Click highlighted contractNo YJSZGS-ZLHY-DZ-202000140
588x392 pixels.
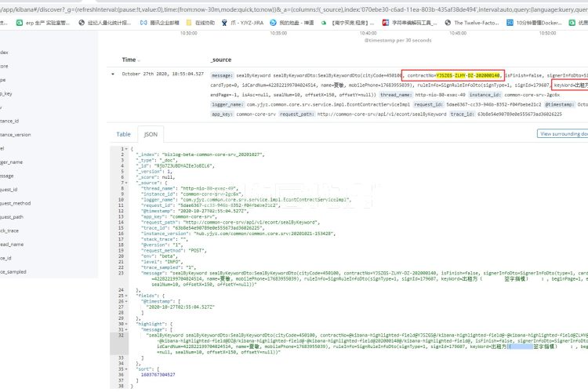(467, 75)
